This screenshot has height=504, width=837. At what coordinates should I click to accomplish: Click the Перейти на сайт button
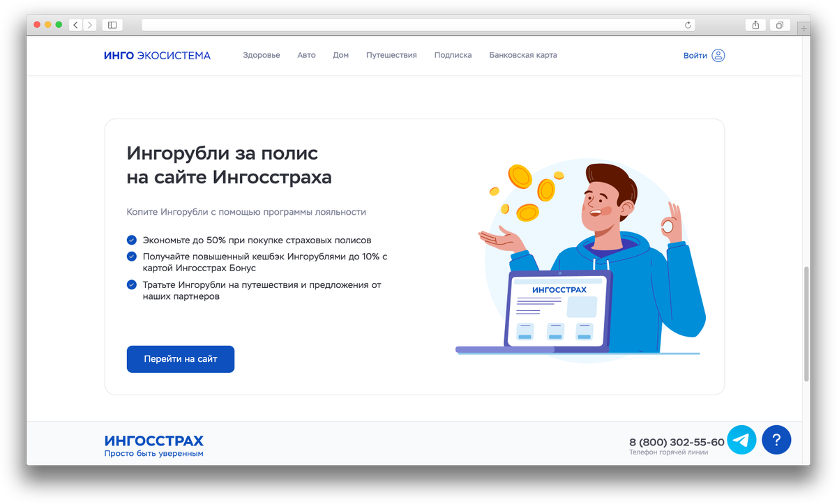point(181,359)
